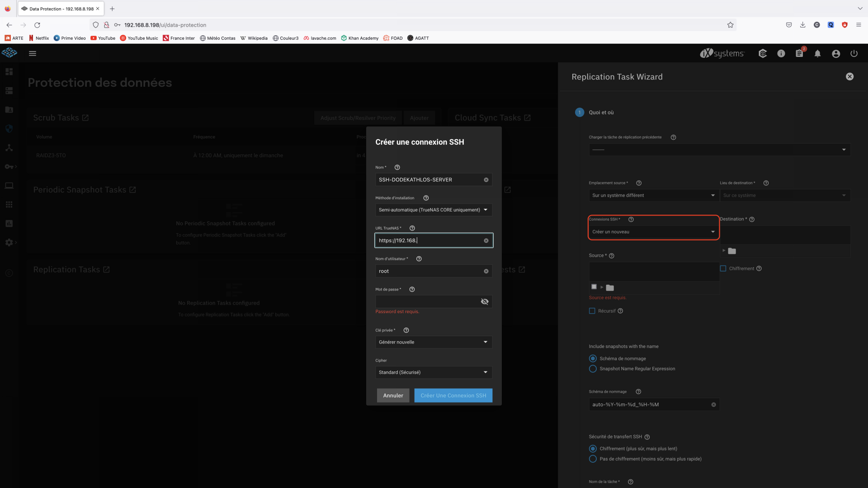Viewport: 868px width, 488px height.
Task: Select Snapshot Name Regular Expression radio
Action: pyautogui.click(x=593, y=369)
